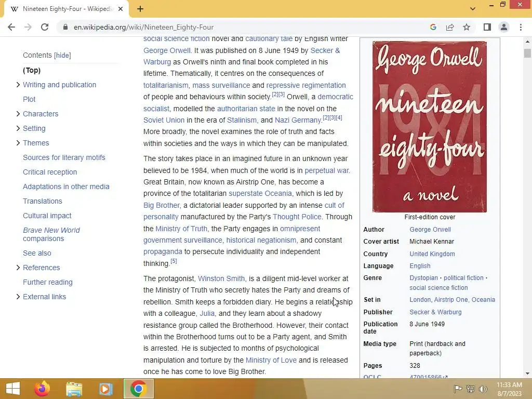
Task: Open the browser side panel
Action: 487,27
